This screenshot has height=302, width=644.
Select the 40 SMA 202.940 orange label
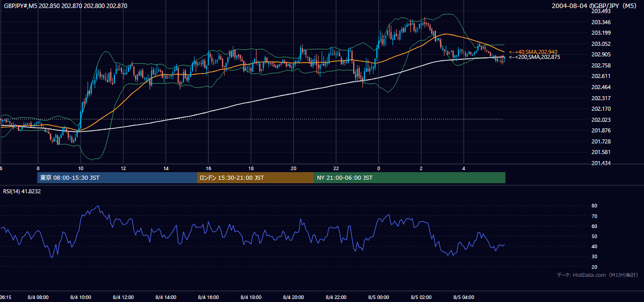(x=533, y=52)
